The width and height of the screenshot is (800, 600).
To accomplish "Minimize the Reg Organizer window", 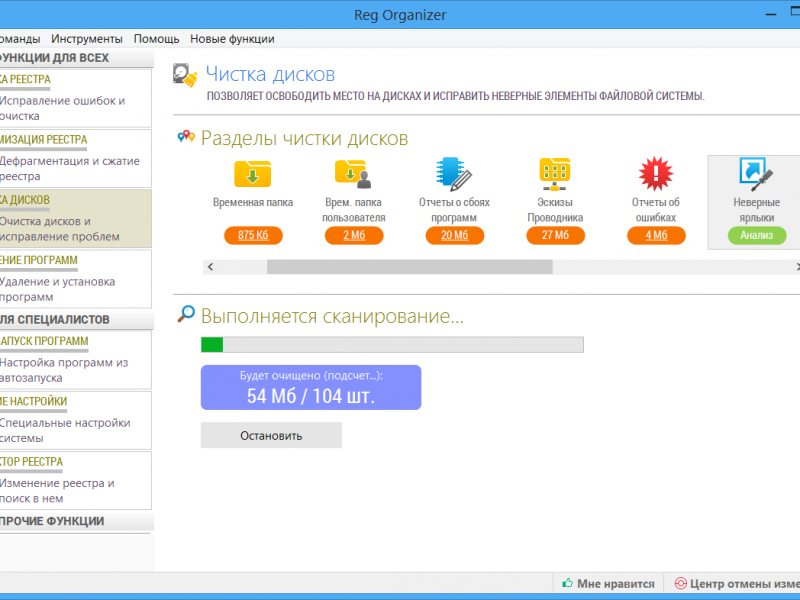I will 770,14.
